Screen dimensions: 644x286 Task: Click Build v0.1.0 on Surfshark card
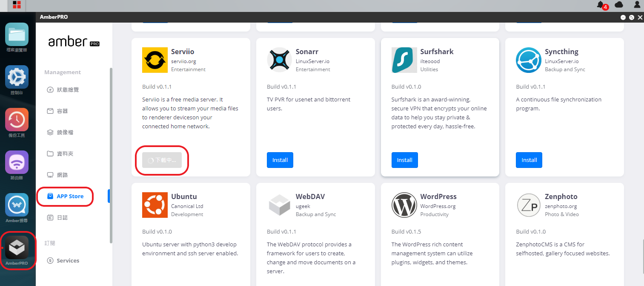coord(406,87)
